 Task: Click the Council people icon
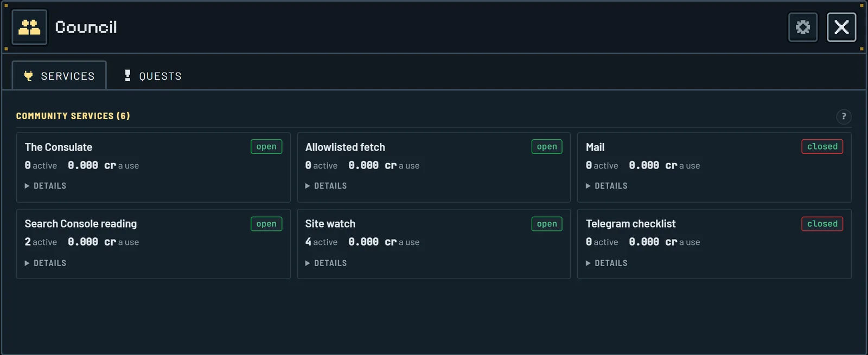(x=29, y=27)
